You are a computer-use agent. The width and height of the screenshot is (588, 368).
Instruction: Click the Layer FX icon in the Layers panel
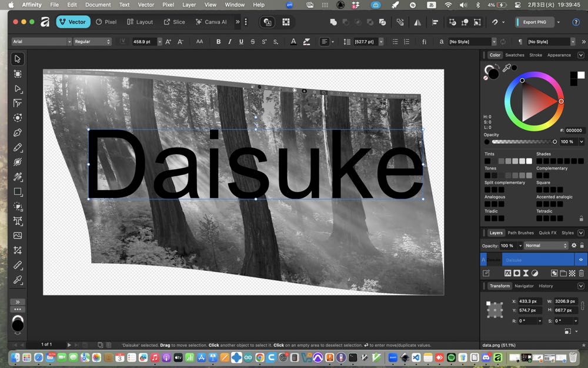508,273
